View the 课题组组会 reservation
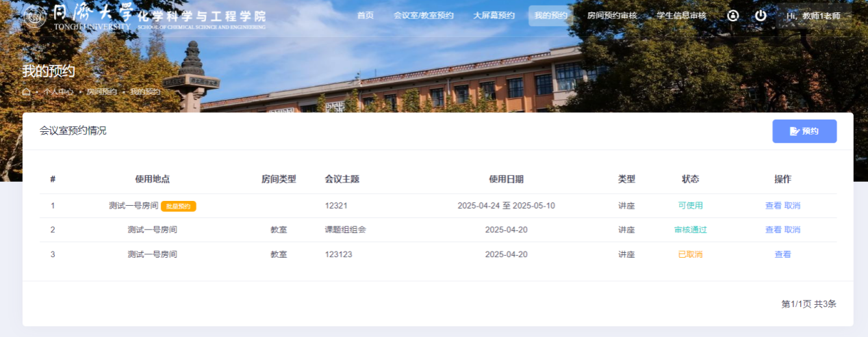The width and height of the screenshot is (868, 337). click(x=773, y=230)
